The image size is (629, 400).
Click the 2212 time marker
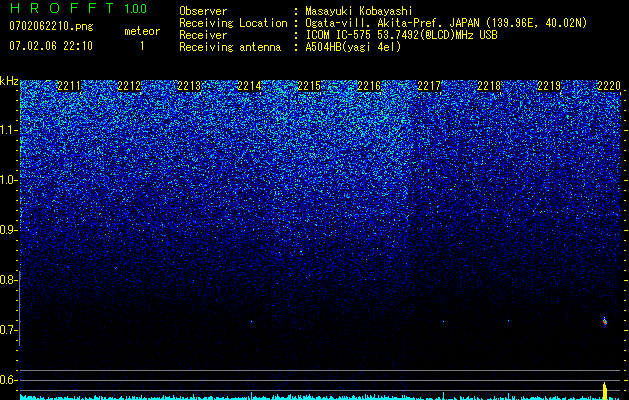pos(129,86)
